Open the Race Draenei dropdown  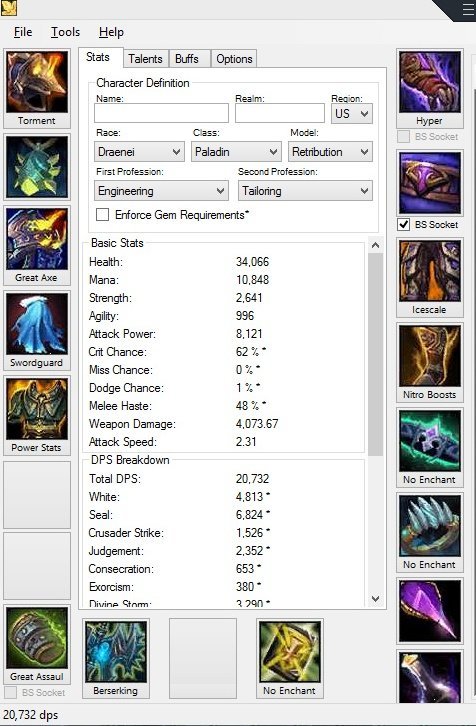(x=138, y=152)
